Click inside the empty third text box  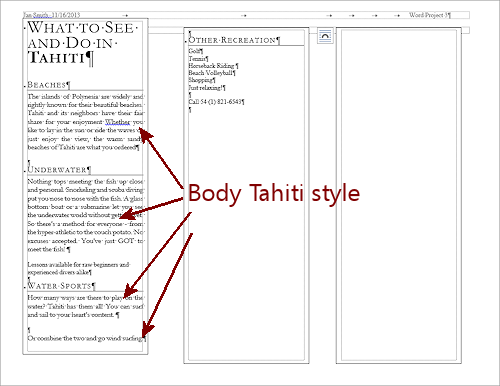pyautogui.click(x=399, y=195)
